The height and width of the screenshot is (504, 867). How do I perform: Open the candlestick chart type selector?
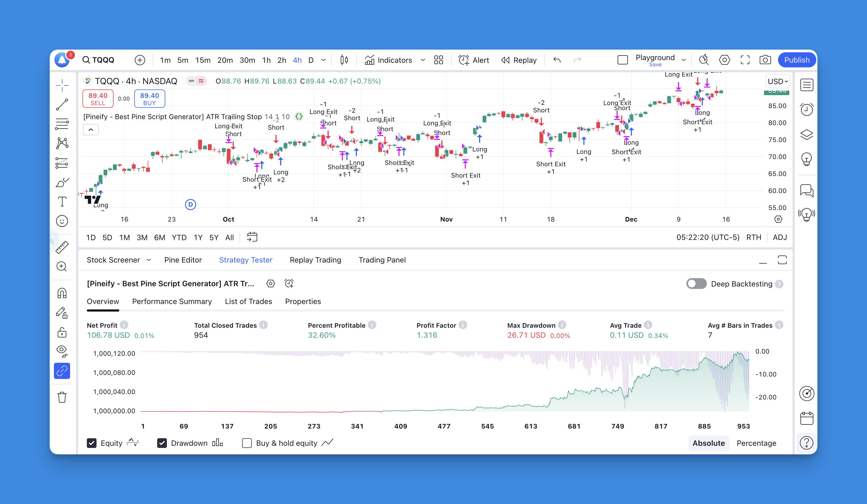(344, 60)
